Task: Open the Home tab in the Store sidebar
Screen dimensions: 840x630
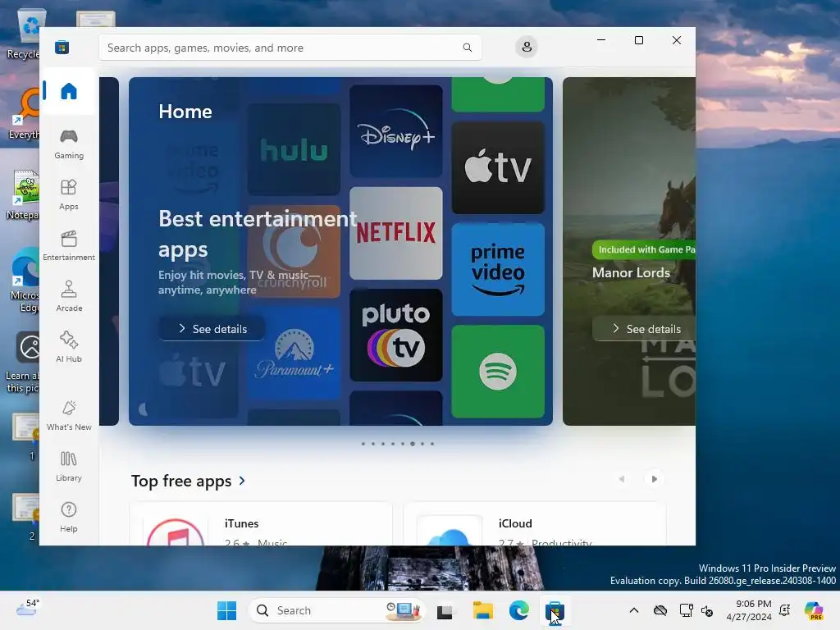Action: (69, 90)
